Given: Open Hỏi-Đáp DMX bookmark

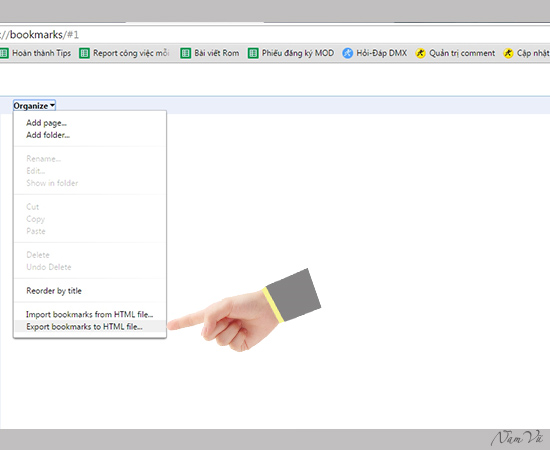Looking at the screenshot, I should pos(375,53).
